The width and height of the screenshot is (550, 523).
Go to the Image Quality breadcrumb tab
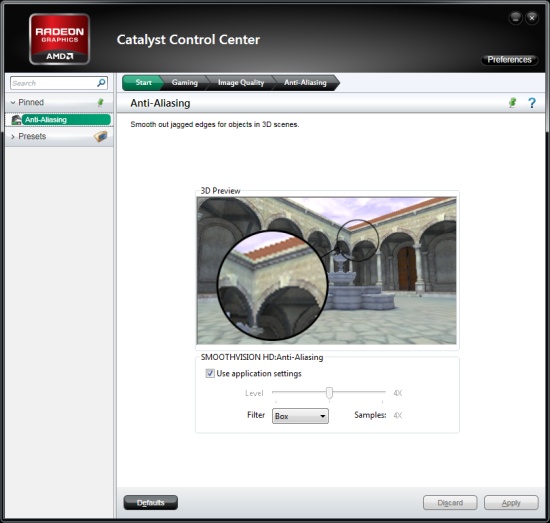241,83
